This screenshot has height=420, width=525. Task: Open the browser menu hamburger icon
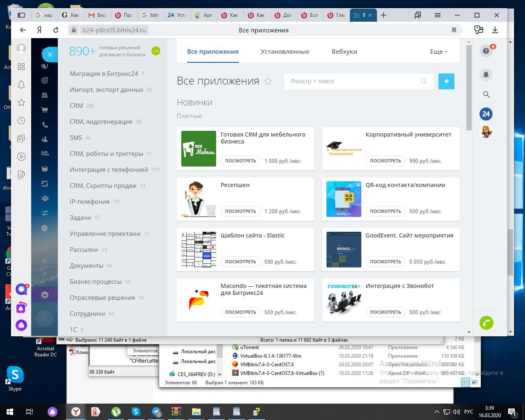[438, 15]
